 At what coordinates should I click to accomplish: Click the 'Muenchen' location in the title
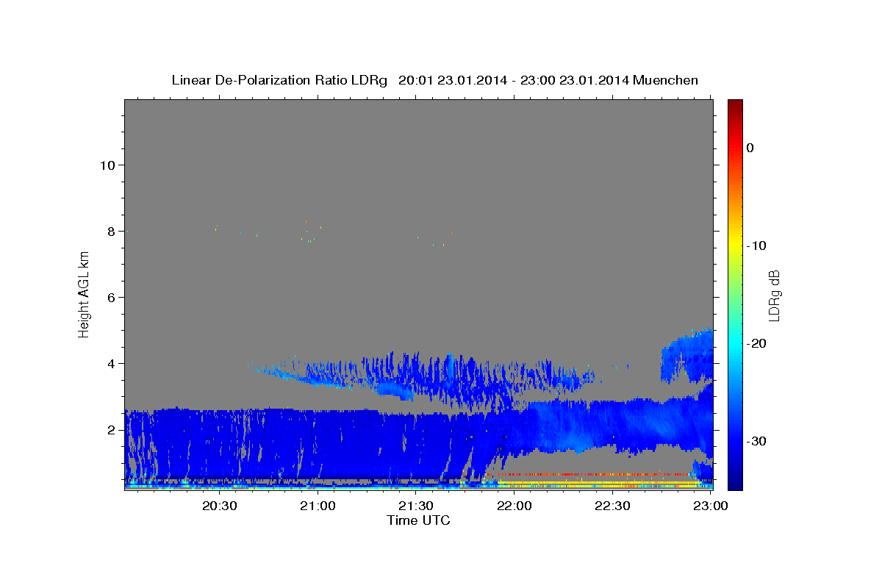click(x=666, y=80)
